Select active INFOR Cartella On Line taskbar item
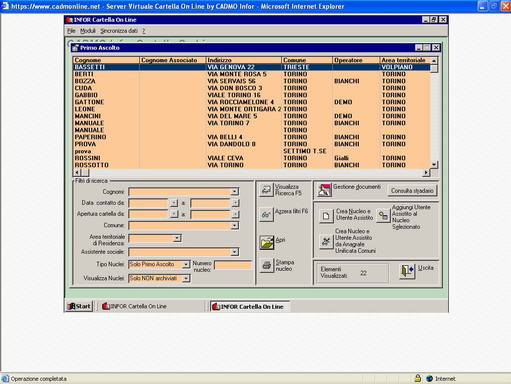 (x=250, y=307)
